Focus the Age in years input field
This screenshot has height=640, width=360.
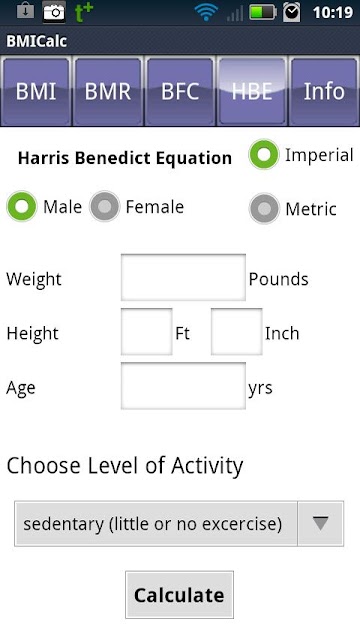click(183, 386)
